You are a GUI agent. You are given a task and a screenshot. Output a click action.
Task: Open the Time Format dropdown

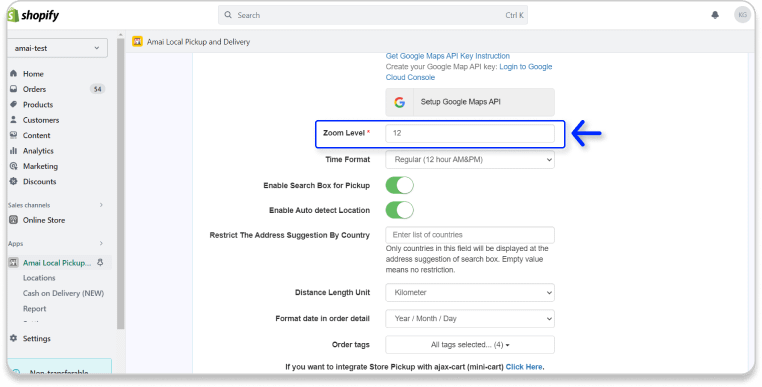click(x=470, y=159)
